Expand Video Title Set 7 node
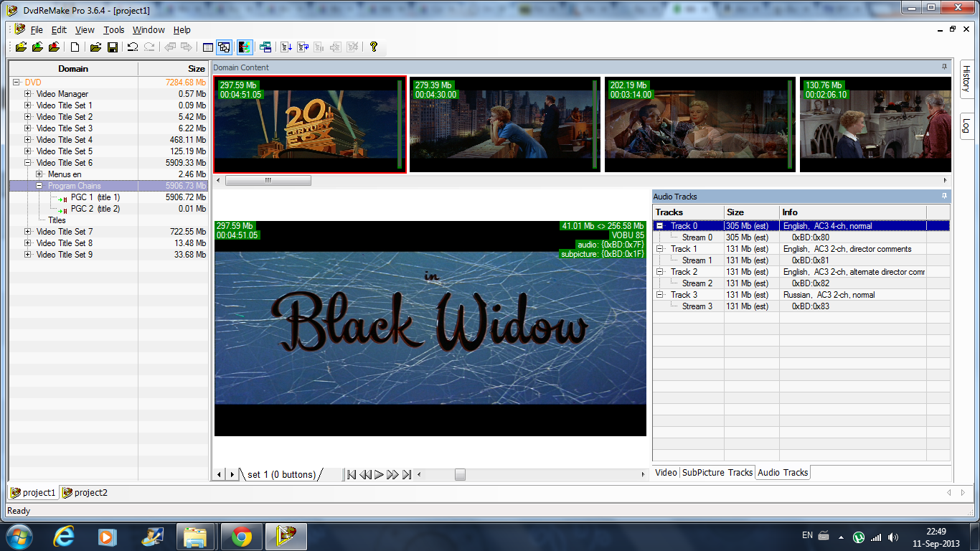 pos(28,232)
